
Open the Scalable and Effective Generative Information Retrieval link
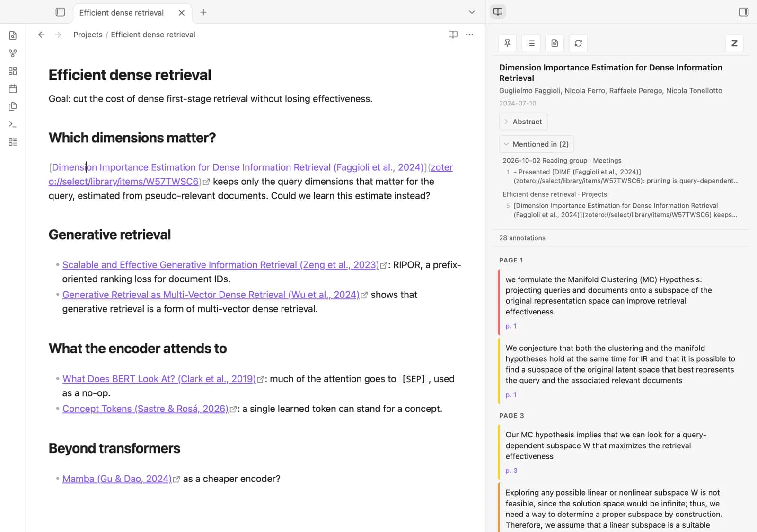coord(220,265)
